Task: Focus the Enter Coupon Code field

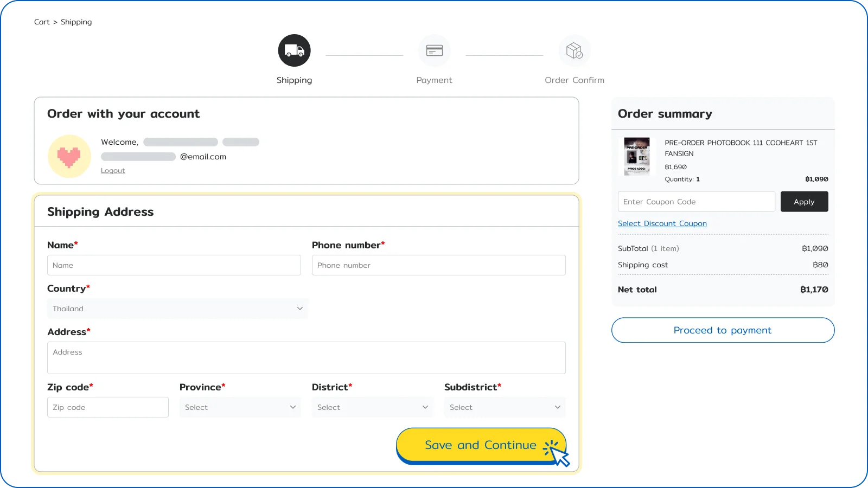Action: coord(696,202)
